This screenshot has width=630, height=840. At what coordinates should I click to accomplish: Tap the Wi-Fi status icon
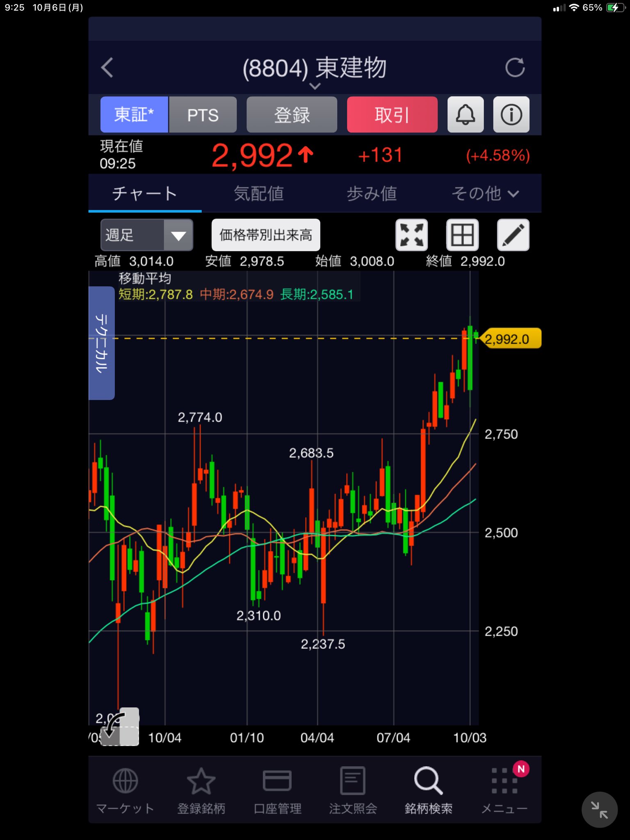tap(574, 7)
